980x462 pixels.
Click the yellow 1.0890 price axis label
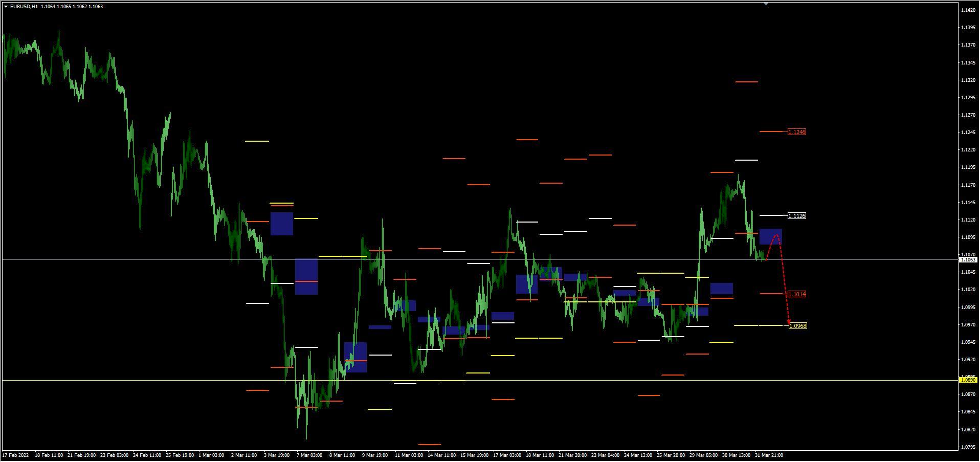click(968, 380)
